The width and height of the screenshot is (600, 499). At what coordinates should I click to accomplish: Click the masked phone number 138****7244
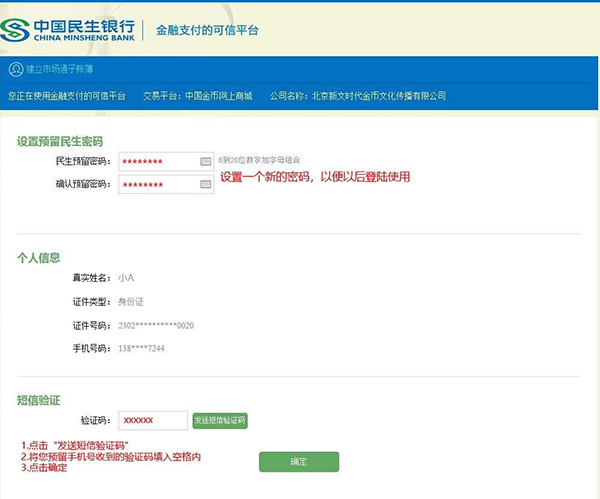141,349
